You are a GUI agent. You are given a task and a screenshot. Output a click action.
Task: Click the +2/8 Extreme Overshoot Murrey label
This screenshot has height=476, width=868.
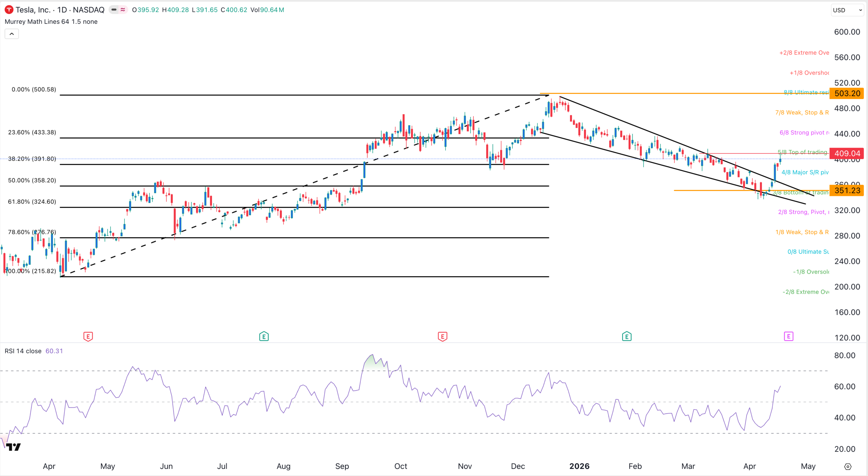coord(804,53)
